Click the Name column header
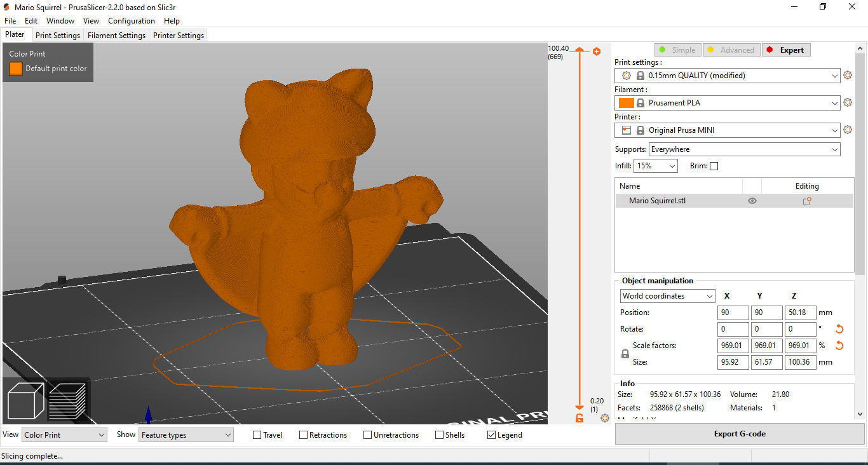The width and height of the screenshot is (868, 465). 679,186
